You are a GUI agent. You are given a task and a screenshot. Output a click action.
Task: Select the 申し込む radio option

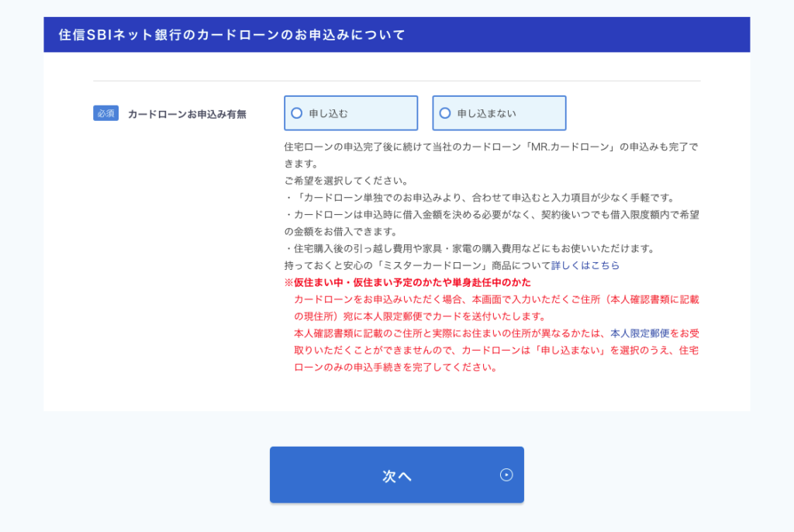(350, 113)
